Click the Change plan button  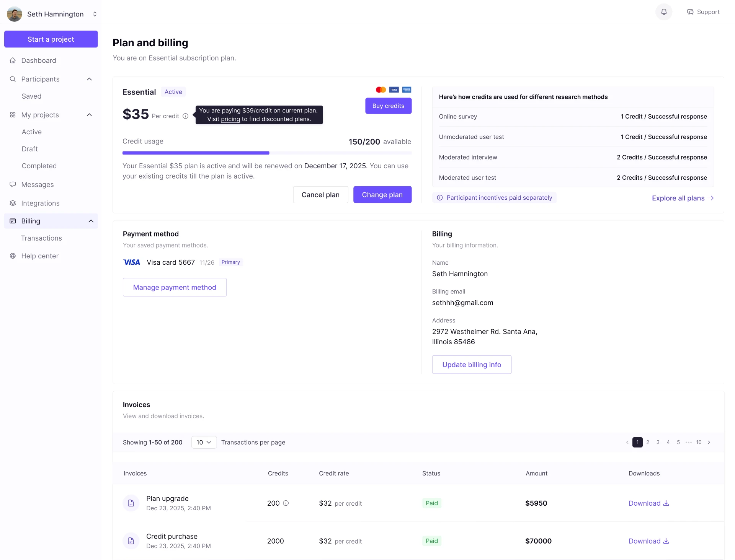(382, 195)
